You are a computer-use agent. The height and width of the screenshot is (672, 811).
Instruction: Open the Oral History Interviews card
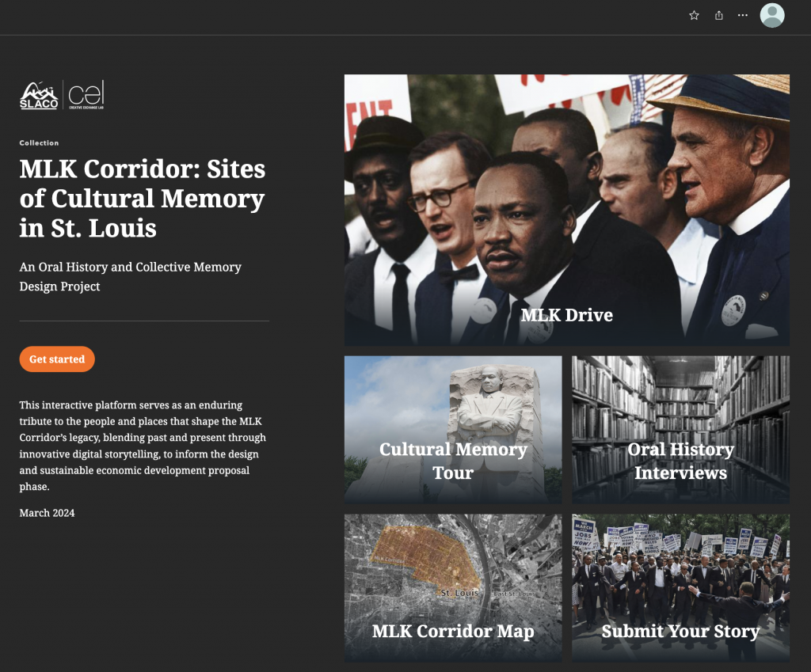pyautogui.click(x=680, y=430)
